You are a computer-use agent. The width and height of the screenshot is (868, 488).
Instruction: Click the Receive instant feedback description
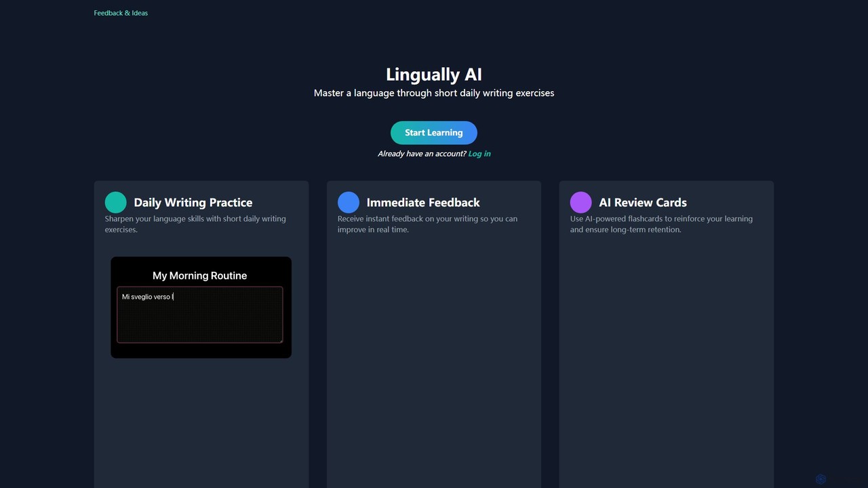click(428, 224)
